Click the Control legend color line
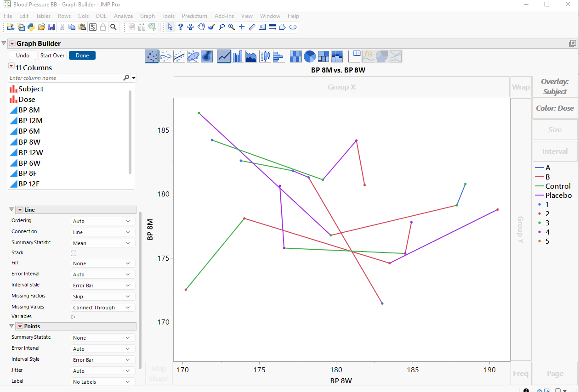This screenshot has width=579, height=392. pyautogui.click(x=539, y=186)
